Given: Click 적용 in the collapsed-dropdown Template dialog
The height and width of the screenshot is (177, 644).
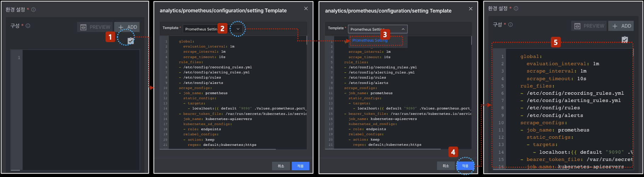Looking at the screenshot, I should [x=300, y=166].
